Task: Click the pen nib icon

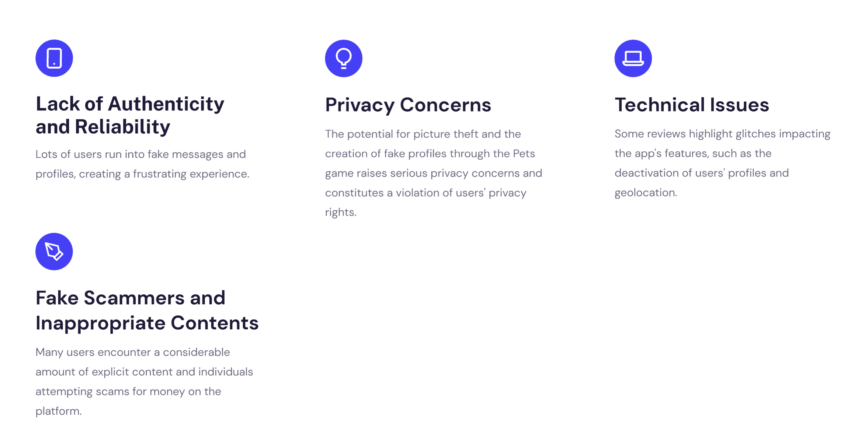Action: [x=54, y=252]
